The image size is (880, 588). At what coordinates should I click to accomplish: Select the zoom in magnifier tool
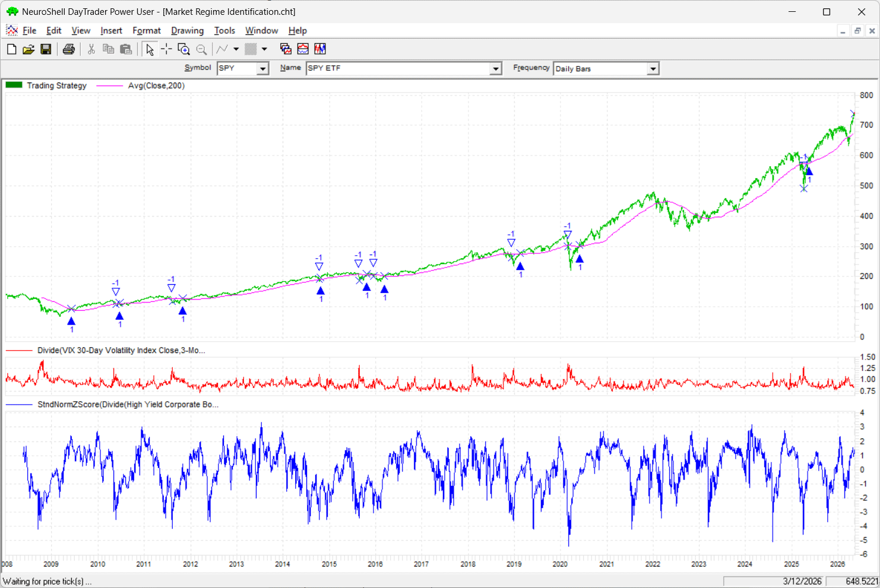[x=183, y=49]
